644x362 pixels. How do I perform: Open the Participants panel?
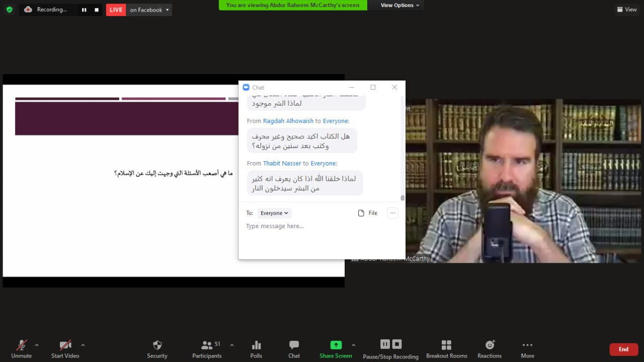(207, 349)
